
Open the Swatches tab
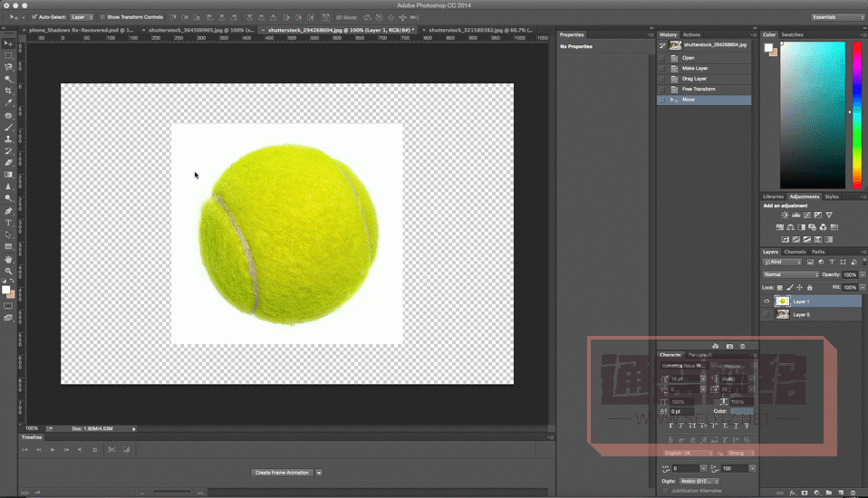point(792,34)
